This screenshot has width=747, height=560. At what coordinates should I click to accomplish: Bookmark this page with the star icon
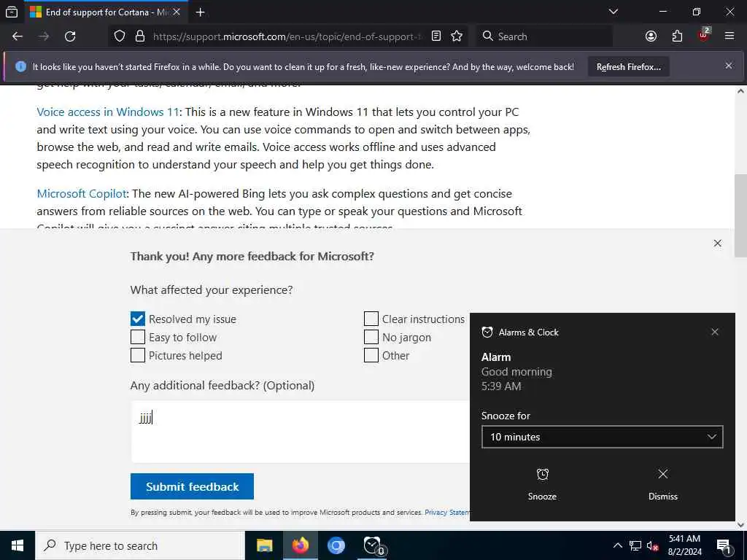click(457, 36)
